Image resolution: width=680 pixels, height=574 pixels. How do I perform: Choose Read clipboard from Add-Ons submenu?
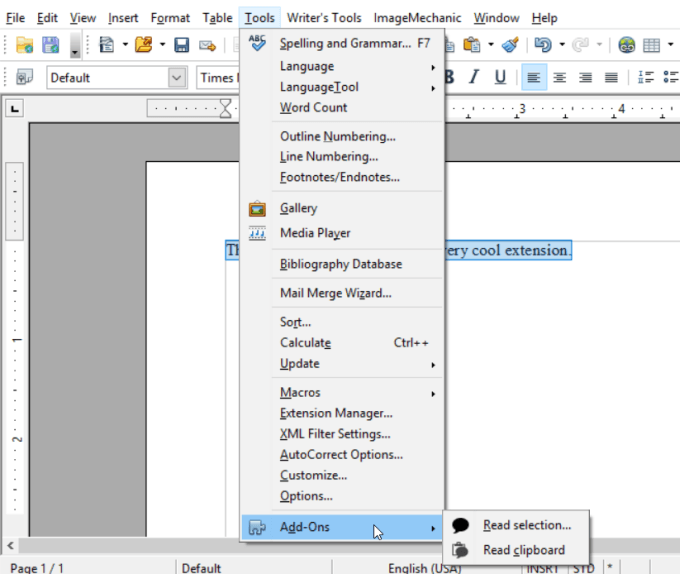pyautogui.click(x=524, y=550)
